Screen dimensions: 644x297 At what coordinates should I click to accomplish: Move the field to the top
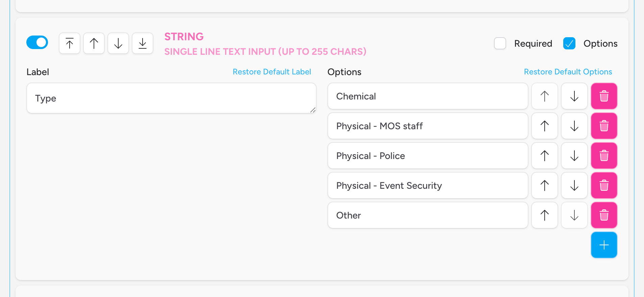point(69,43)
